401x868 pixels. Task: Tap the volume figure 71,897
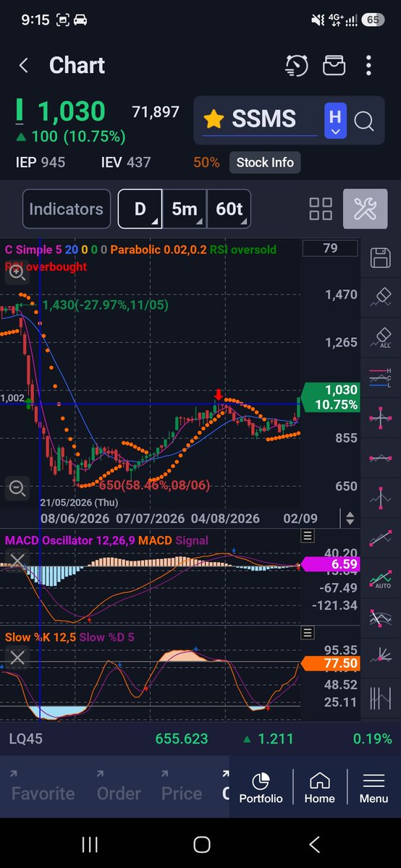point(156,111)
